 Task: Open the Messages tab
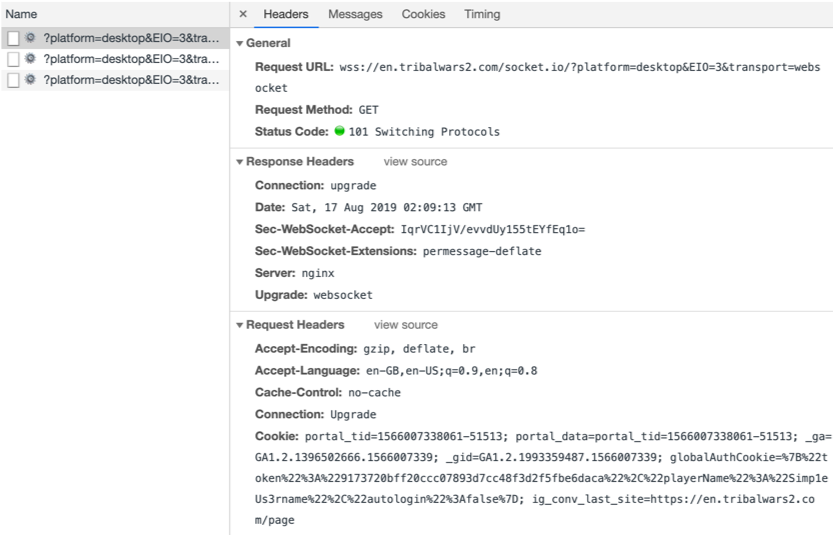pos(355,14)
